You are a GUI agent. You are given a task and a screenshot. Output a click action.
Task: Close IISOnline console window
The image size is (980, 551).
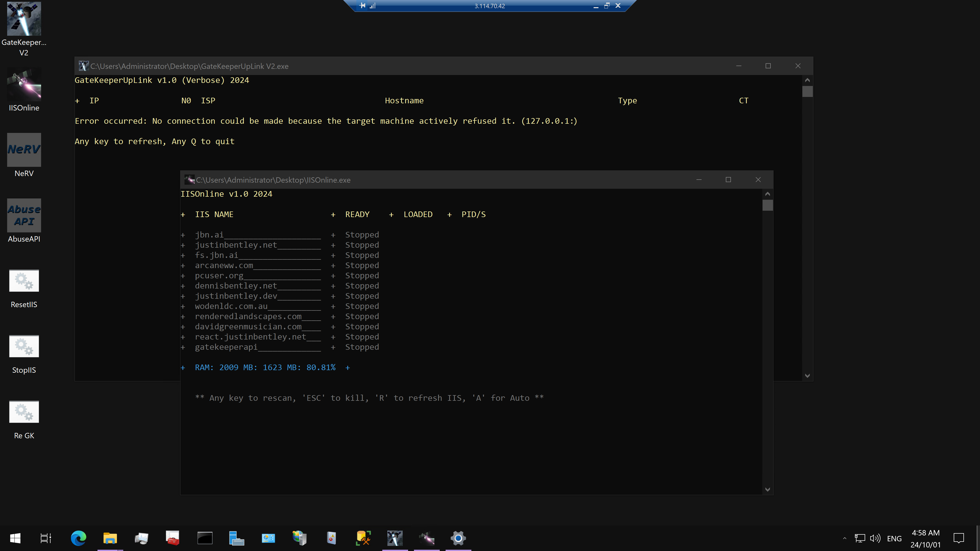pyautogui.click(x=758, y=180)
